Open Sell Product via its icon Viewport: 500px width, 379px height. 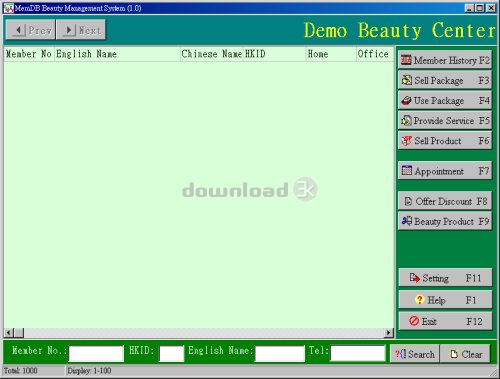(406, 141)
